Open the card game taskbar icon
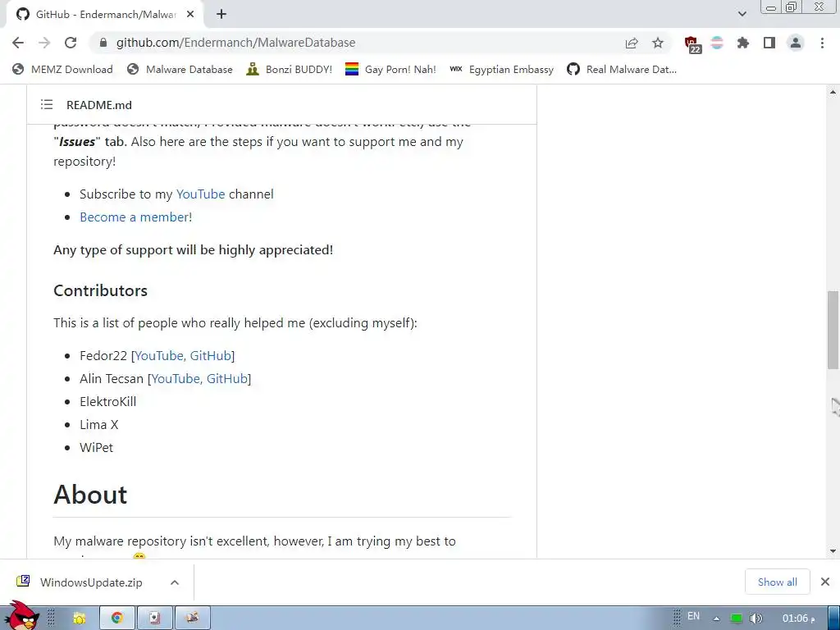Screen dimensions: 840x630 pyautogui.click(x=155, y=619)
